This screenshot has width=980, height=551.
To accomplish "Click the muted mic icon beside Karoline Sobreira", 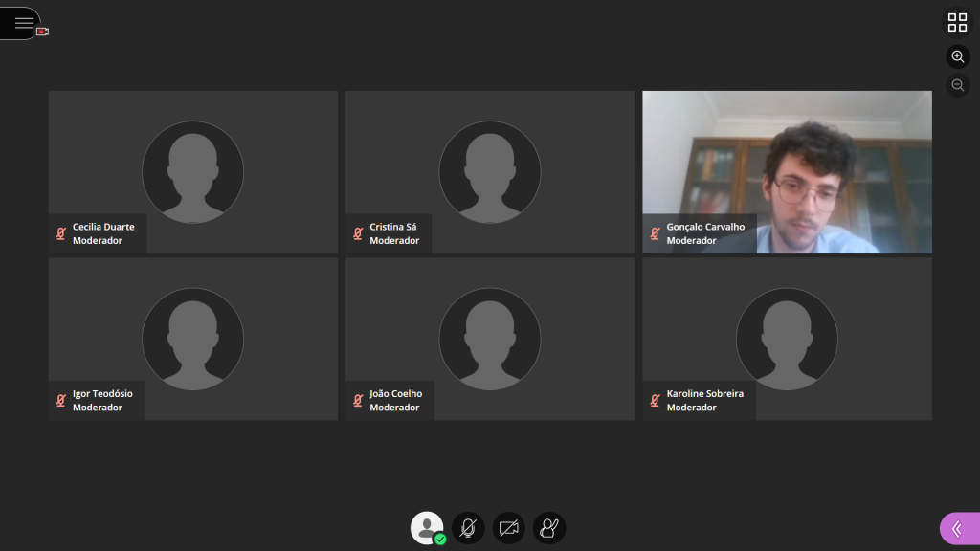I will [x=656, y=400].
